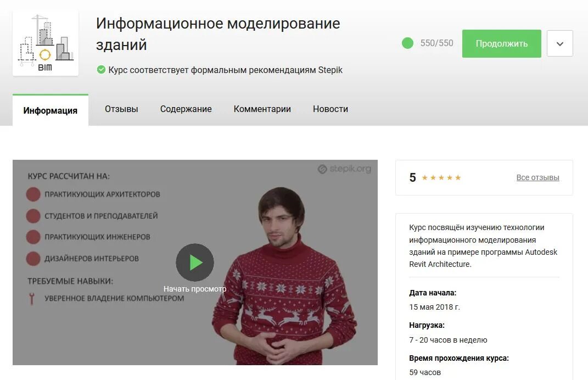The height and width of the screenshot is (380, 588).
Task: Open the Содержание tab
Action: (x=186, y=109)
